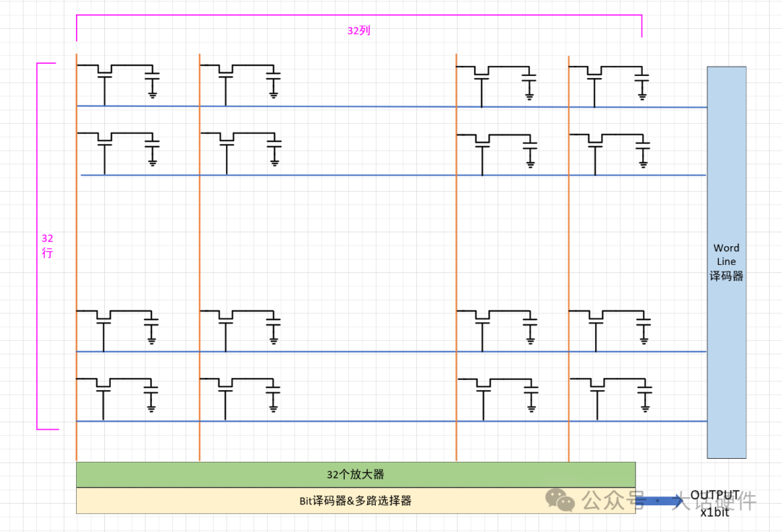Click the bottom-left cell's ground symbol
The image size is (782, 532).
point(152,409)
